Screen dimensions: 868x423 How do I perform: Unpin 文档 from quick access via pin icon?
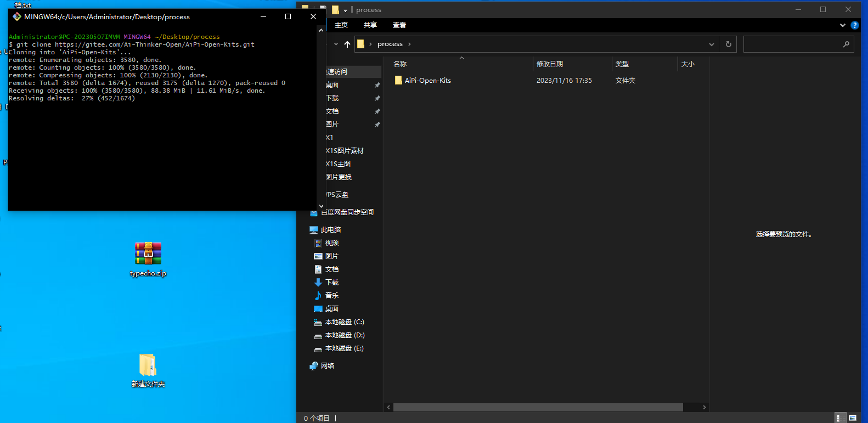click(377, 111)
